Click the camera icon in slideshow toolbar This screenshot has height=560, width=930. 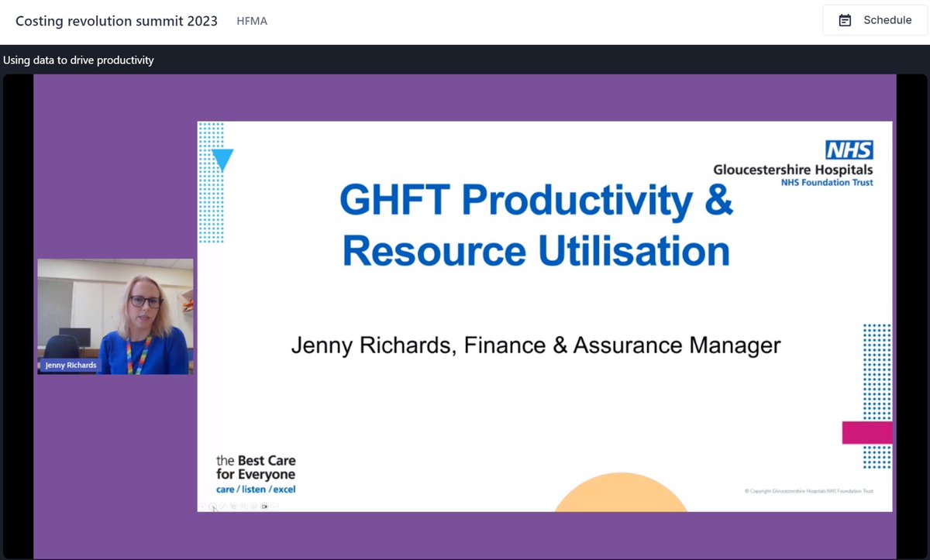coord(265,507)
